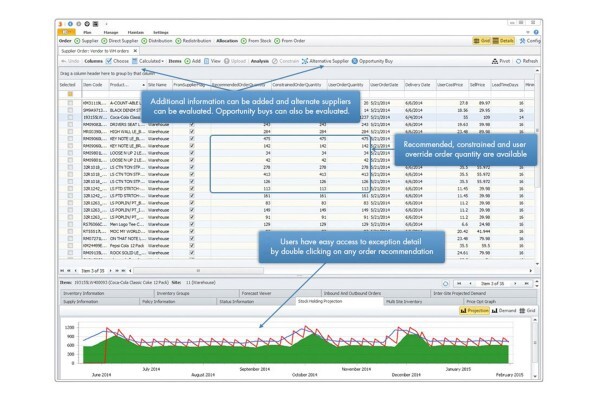Toggle FromSupplierFlag for ON THAT NOTE row
600x400 pixels.
click(x=192, y=238)
